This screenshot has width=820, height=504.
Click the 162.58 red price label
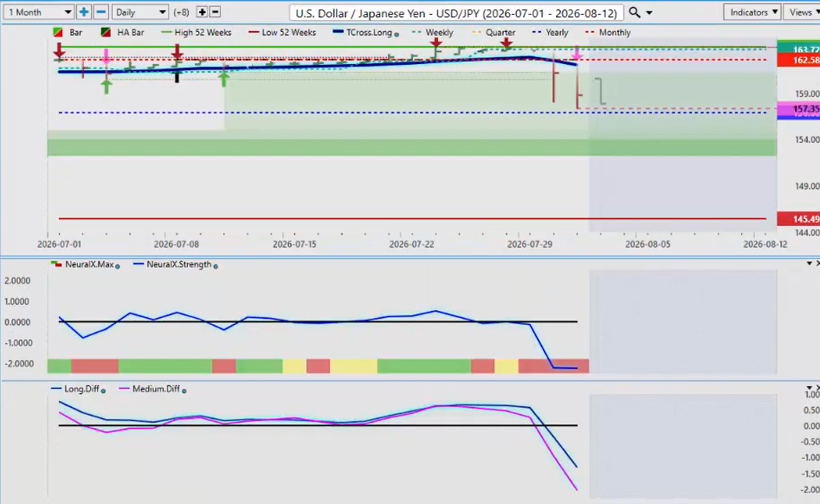798,60
